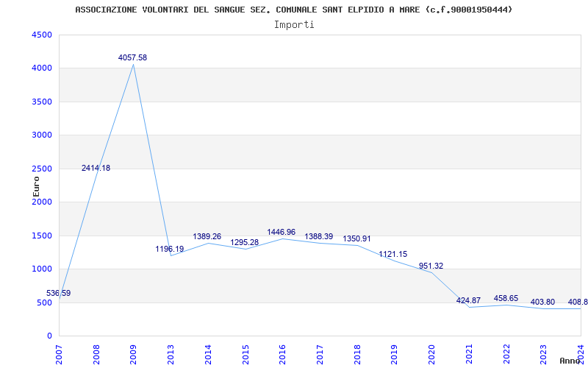Viewport: 588px width, 368px height.
Task: Click the 2007 x-axis year label
Action: (59, 355)
